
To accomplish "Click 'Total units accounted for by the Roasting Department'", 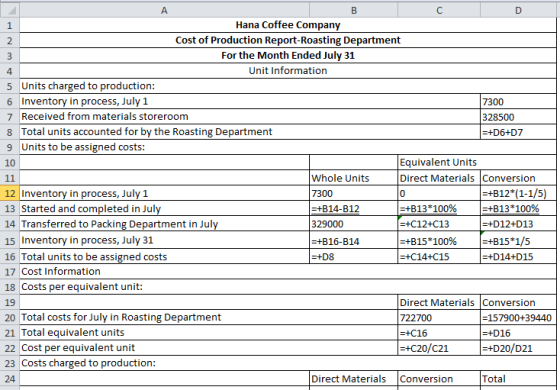I will (x=250, y=132).
